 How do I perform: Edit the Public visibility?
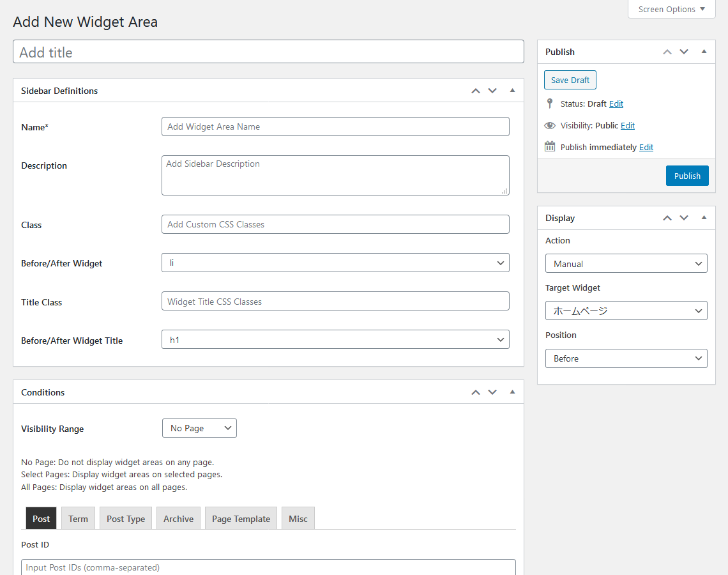(x=628, y=125)
